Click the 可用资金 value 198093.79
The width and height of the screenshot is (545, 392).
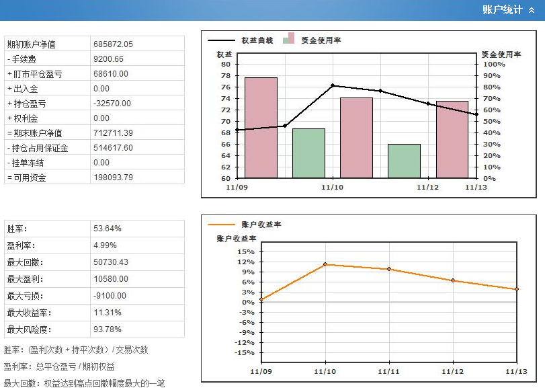tap(114, 178)
